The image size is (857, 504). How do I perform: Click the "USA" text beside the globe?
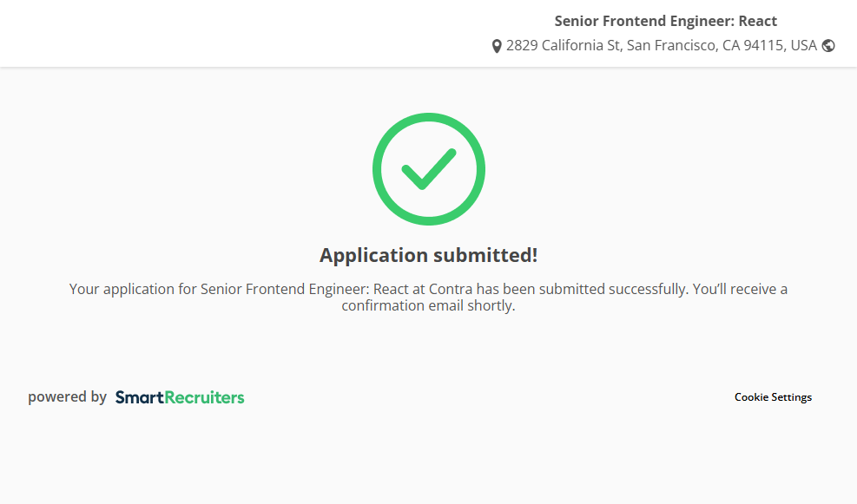coord(803,45)
